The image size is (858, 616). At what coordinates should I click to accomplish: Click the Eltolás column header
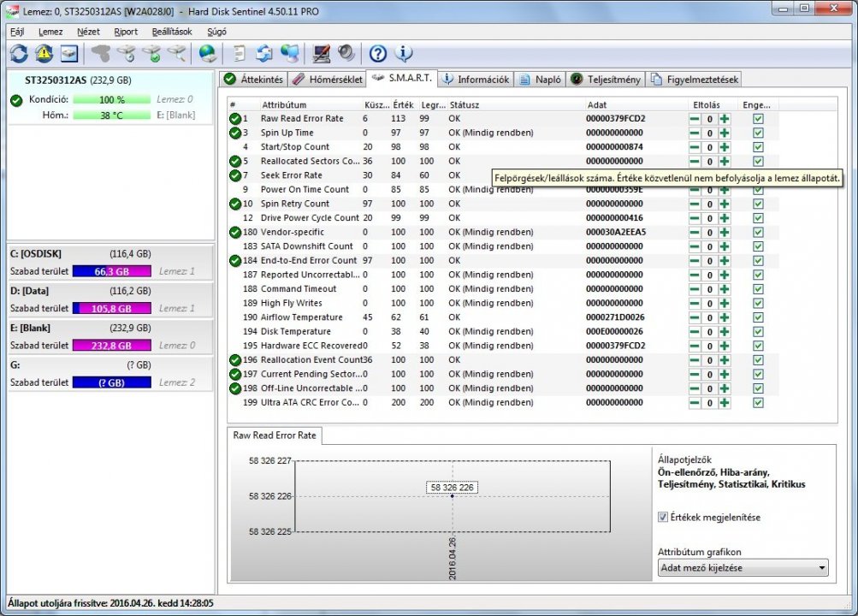pyautogui.click(x=707, y=105)
